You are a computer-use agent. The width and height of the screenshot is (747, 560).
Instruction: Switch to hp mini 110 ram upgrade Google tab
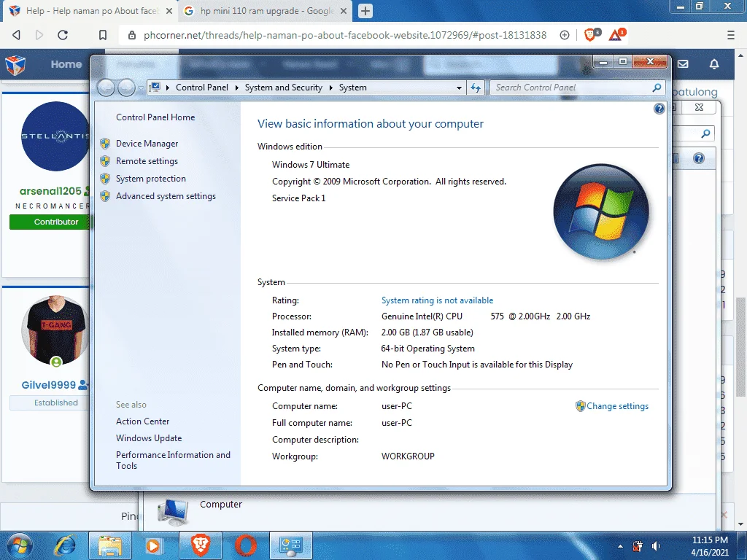click(266, 11)
